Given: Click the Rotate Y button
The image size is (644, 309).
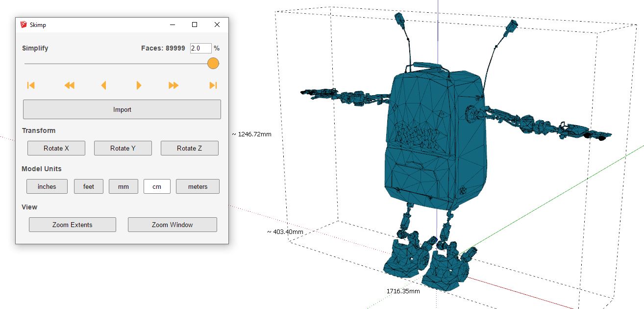Looking at the screenshot, I should tap(123, 148).
